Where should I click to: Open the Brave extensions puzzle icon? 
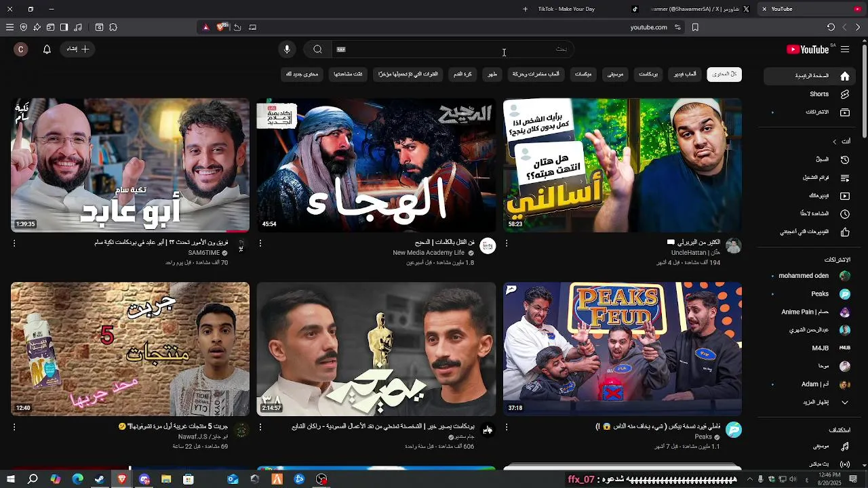click(113, 27)
